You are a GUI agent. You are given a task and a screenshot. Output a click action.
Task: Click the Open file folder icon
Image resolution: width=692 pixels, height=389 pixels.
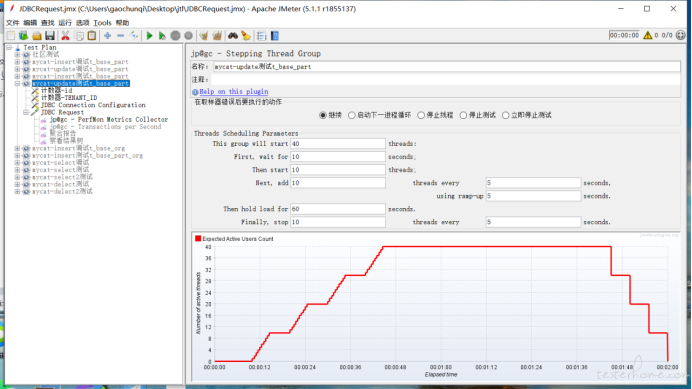click(x=37, y=36)
